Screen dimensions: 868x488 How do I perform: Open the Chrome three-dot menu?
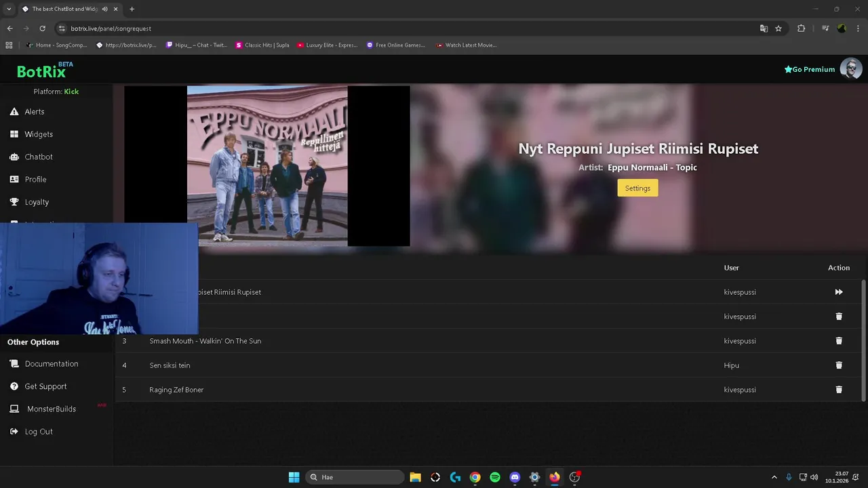[x=857, y=28]
